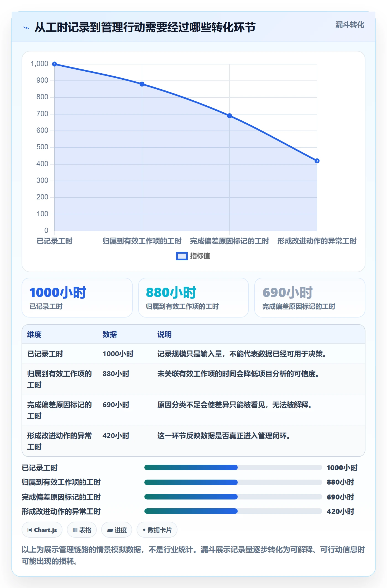This screenshot has width=387, height=588.
Task: Click the Chart.js tag chip
Action: pos(42,530)
